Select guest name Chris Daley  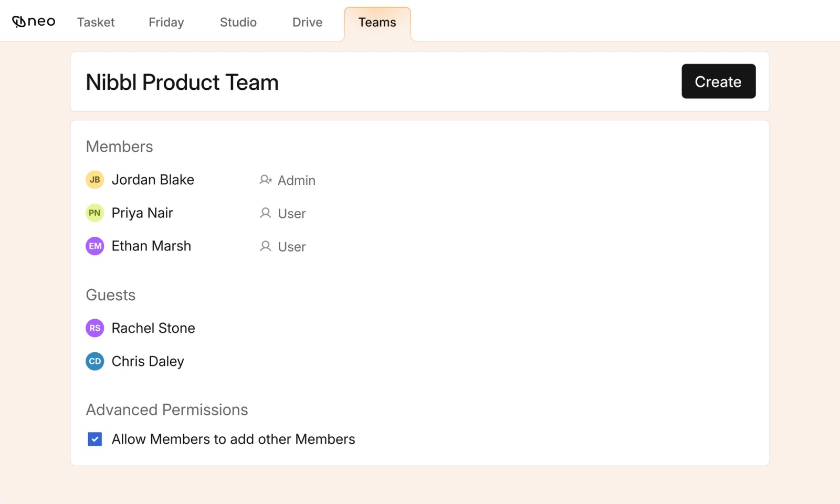pyautogui.click(x=148, y=361)
